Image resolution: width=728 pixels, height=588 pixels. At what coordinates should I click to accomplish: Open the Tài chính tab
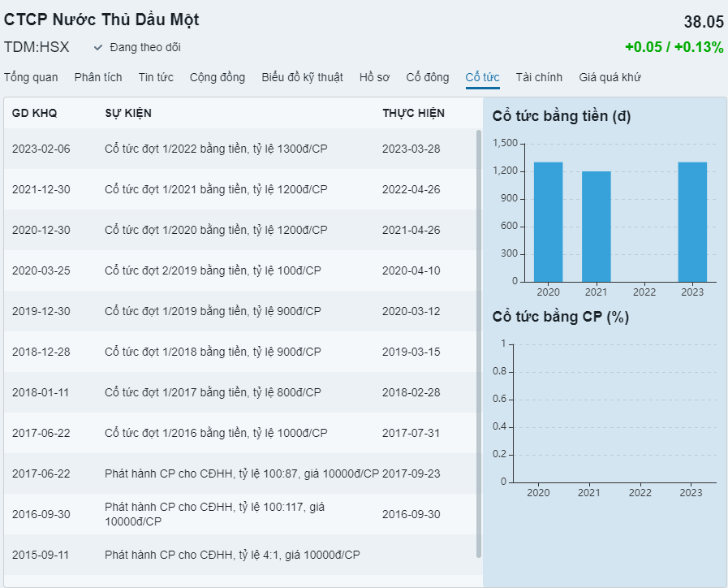click(539, 77)
